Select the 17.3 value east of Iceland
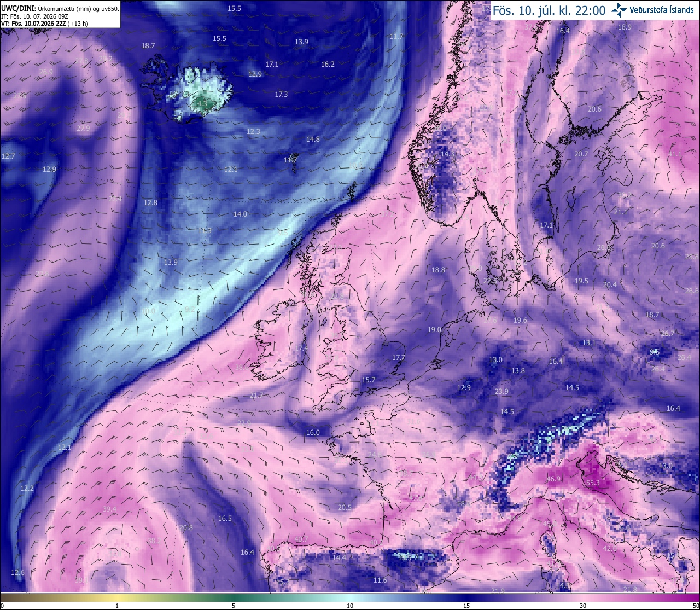Viewport: 700px width, 610px height. (x=281, y=94)
